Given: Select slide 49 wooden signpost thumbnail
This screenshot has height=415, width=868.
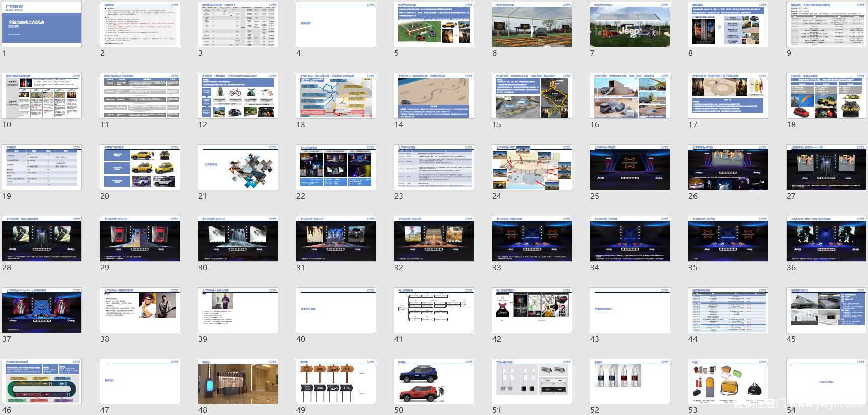Looking at the screenshot, I should [x=336, y=381].
